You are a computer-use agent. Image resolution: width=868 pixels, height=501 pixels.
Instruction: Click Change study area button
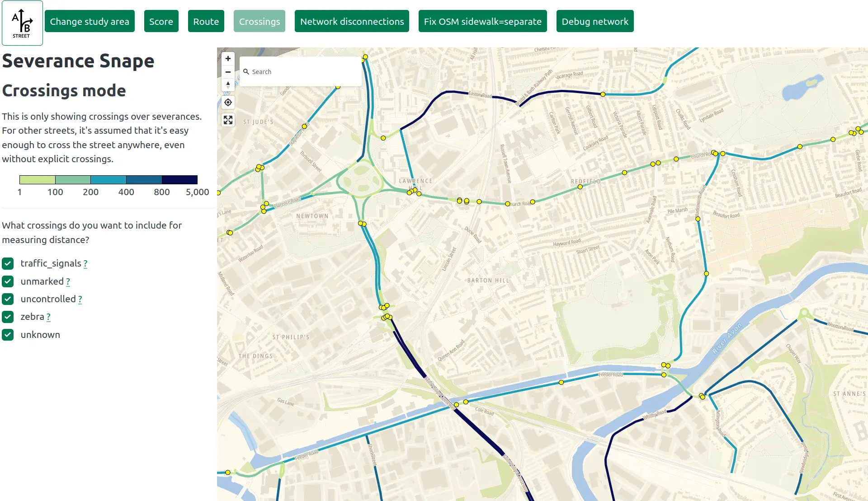90,21
